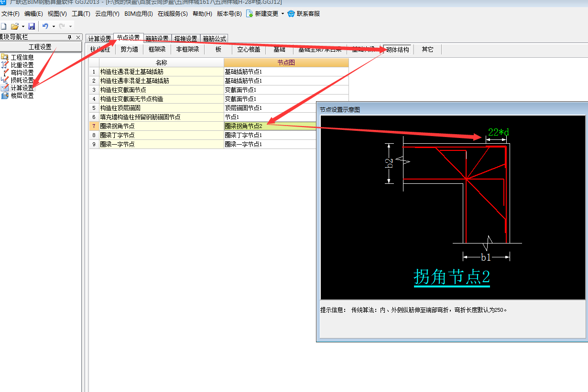Viewport: 588px width, 392px height.
Task: Click the 新建变更 document icon
Action: 250,14
